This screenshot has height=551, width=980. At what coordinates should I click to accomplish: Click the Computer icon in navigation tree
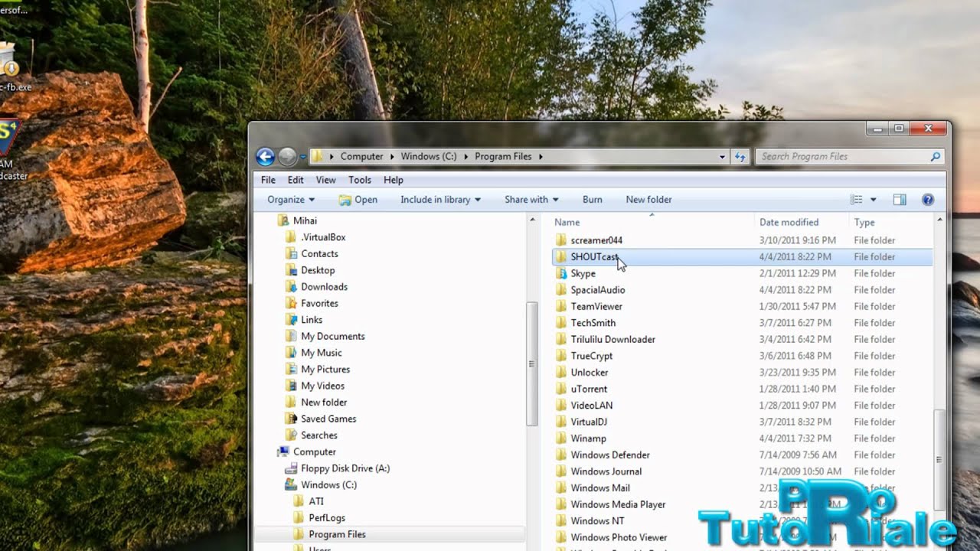click(x=283, y=452)
